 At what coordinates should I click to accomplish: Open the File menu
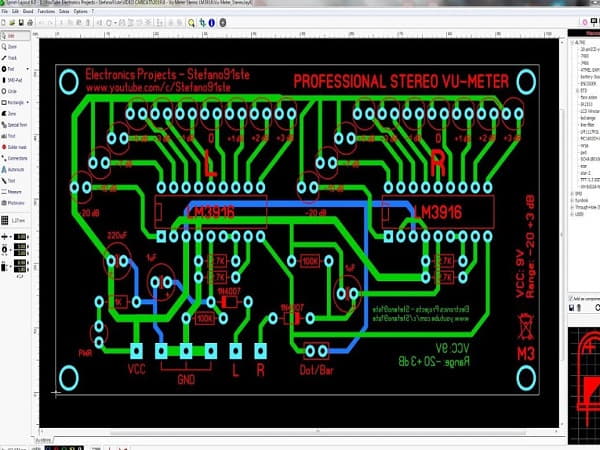pyautogui.click(x=4, y=11)
